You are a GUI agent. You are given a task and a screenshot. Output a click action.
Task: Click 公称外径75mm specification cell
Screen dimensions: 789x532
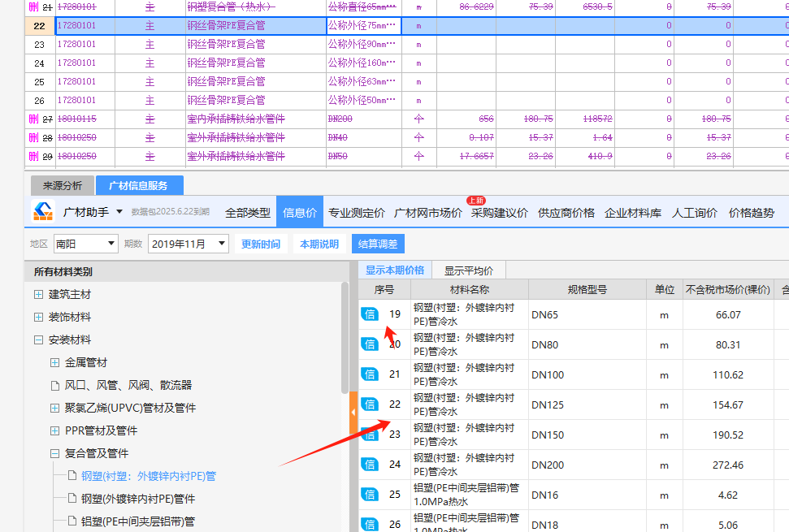point(364,26)
